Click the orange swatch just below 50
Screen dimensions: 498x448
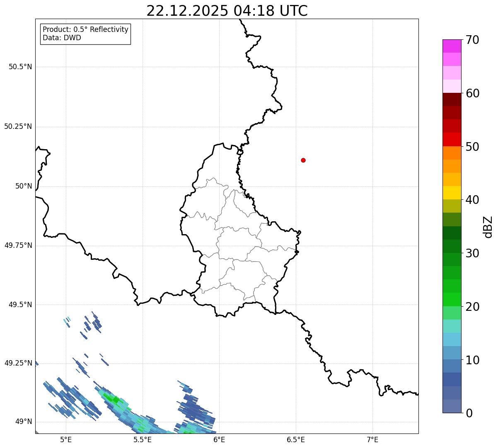(x=452, y=153)
